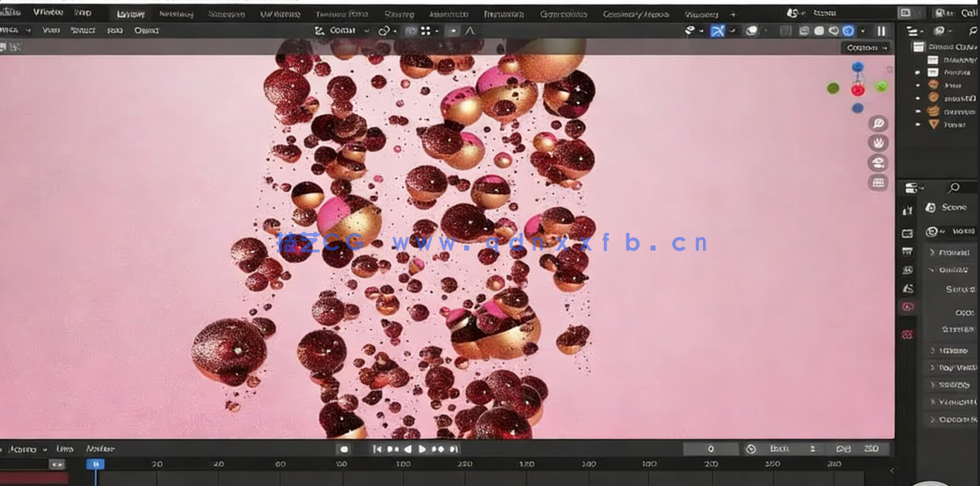Select the Magnifier zoom icon in viewport gizmos
The width and height of the screenshot is (980, 486).
tap(876, 123)
